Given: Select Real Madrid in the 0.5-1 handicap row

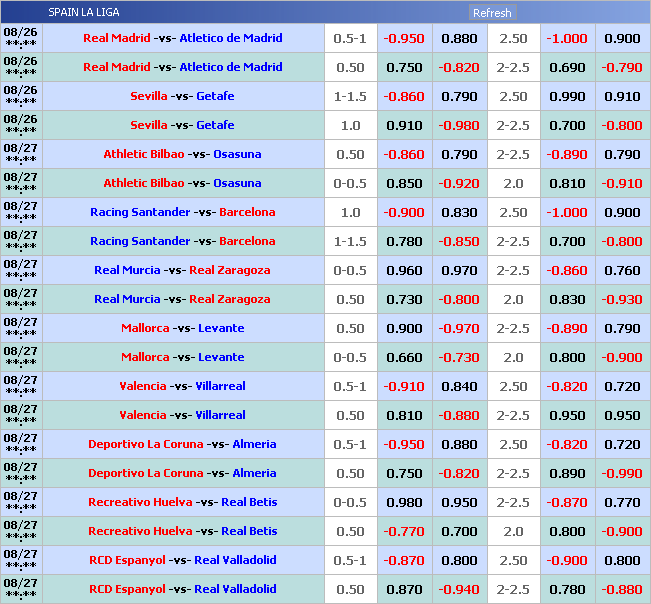Looking at the screenshot, I should tap(116, 38).
